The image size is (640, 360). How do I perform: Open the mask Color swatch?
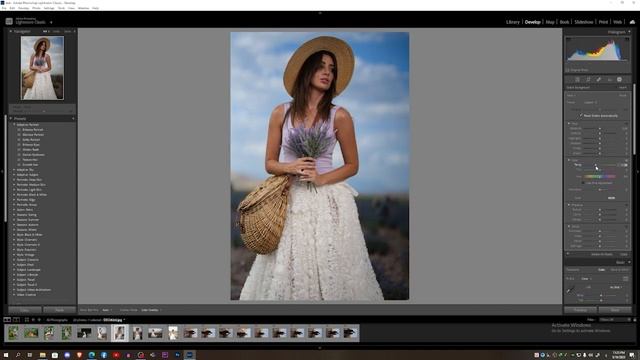coord(611,198)
